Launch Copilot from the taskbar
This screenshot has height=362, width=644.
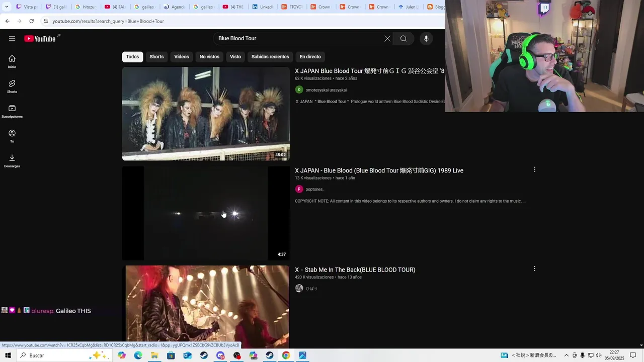[122, 355]
